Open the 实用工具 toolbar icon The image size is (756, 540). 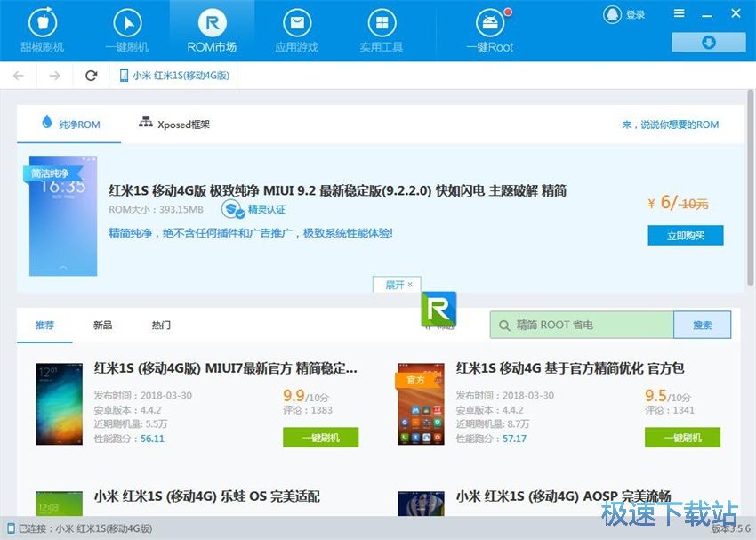[x=382, y=22]
